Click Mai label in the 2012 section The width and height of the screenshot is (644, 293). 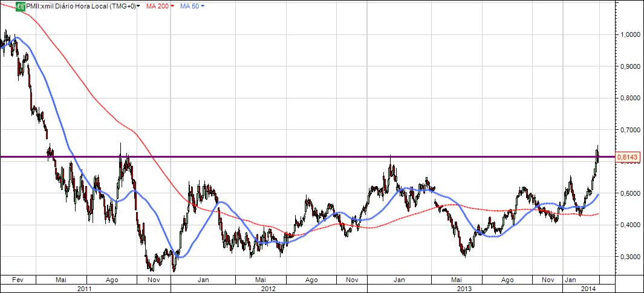click(260, 280)
